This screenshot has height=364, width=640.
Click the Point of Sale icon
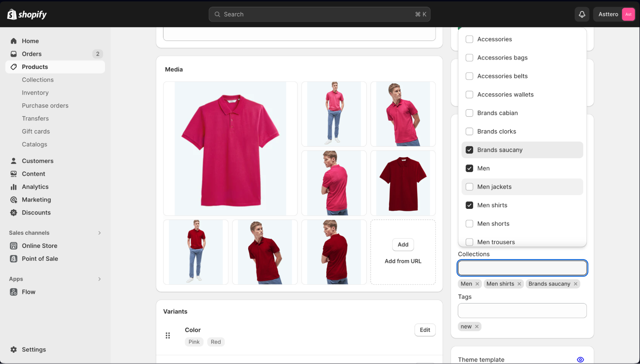(x=13, y=259)
